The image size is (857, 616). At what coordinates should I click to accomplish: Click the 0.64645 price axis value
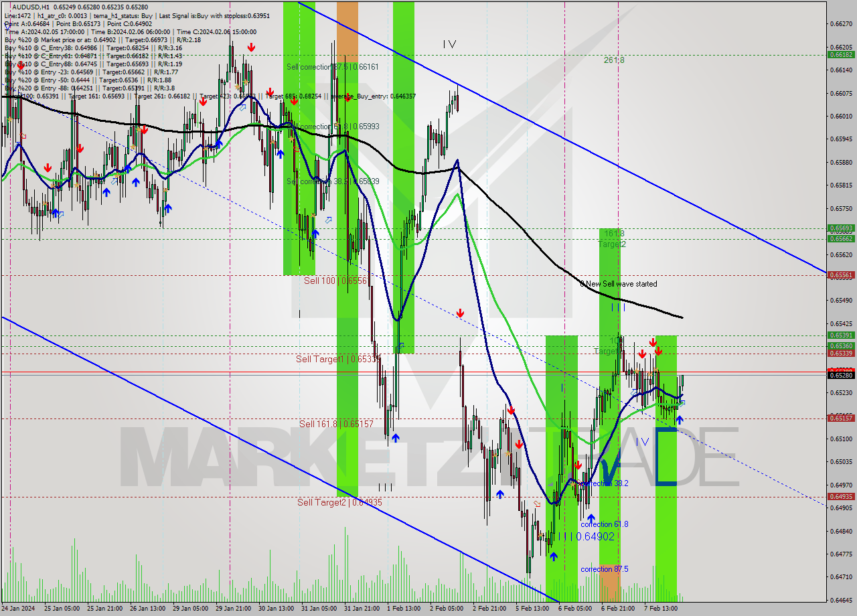click(840, 600)
